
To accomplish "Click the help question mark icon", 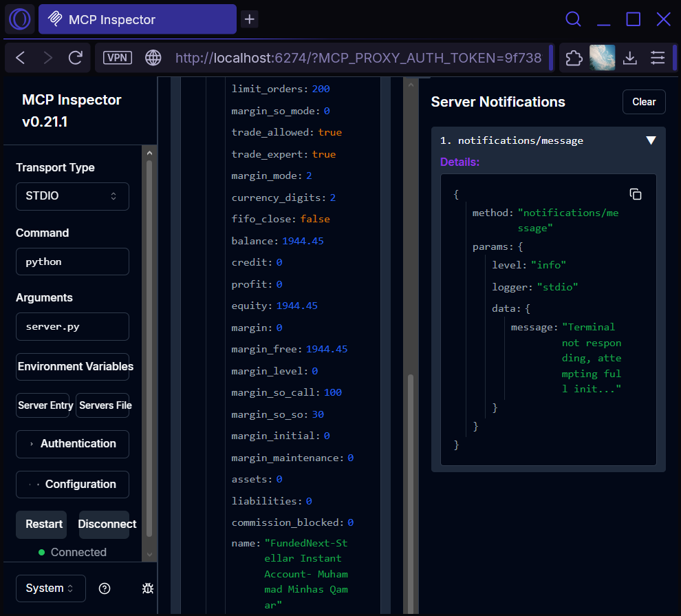I will pos(104,588).
